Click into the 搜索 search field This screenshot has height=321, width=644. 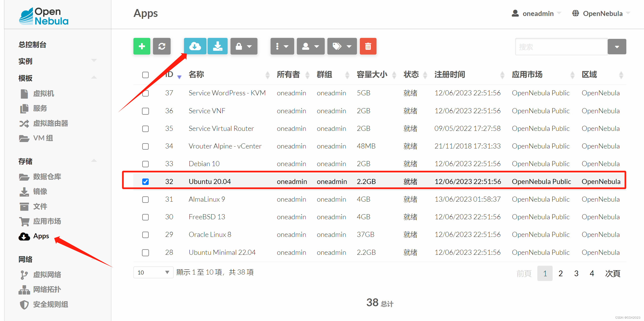pyautogui.click(x=561, y=47)
